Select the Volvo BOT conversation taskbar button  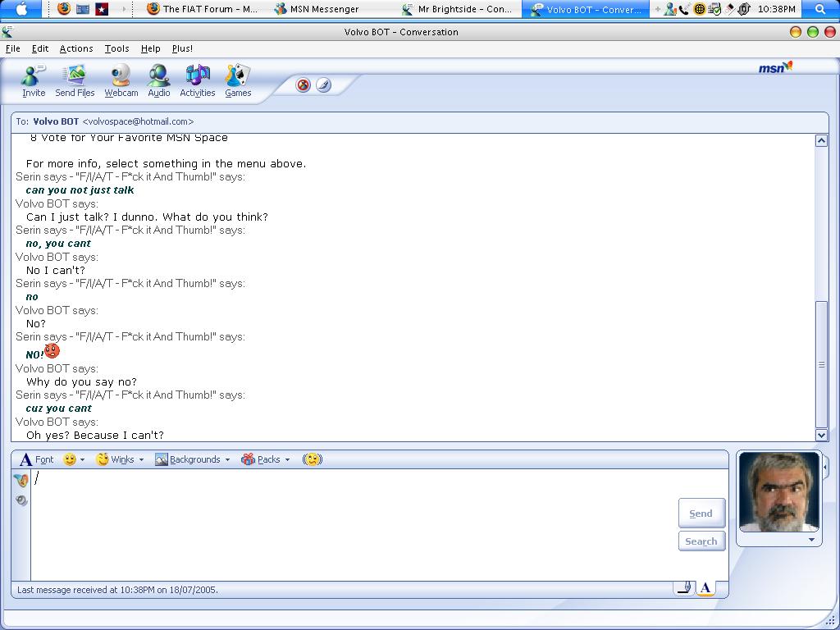point(586,8)
